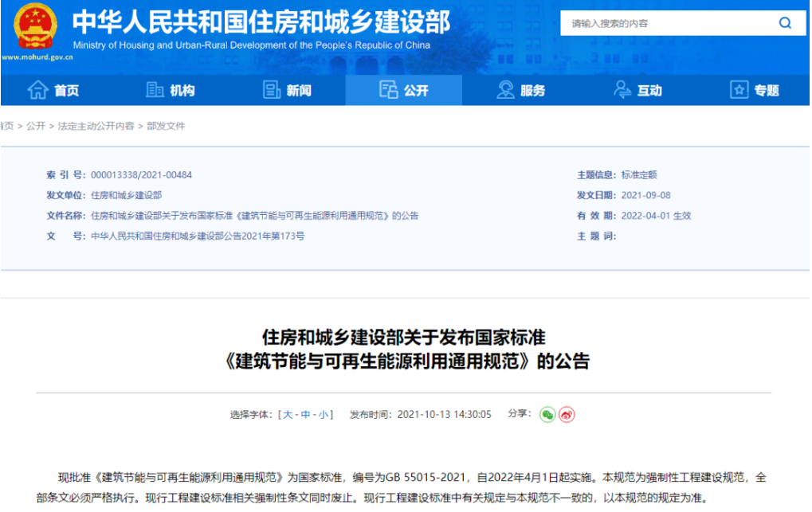The image size is (812, 512).
Task: Go to 法定主动公开内容 breadcrumb
Action: [x=96, y=127]
